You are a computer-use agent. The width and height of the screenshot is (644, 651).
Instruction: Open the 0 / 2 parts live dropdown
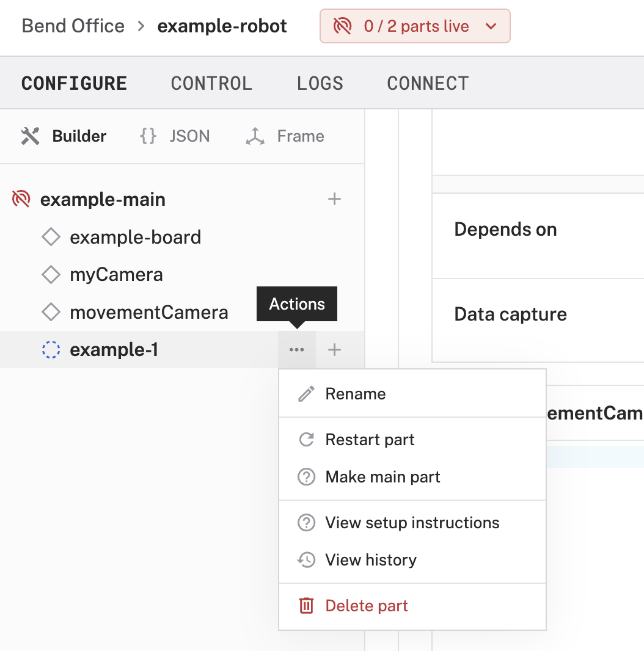click(x=415, y=26)
